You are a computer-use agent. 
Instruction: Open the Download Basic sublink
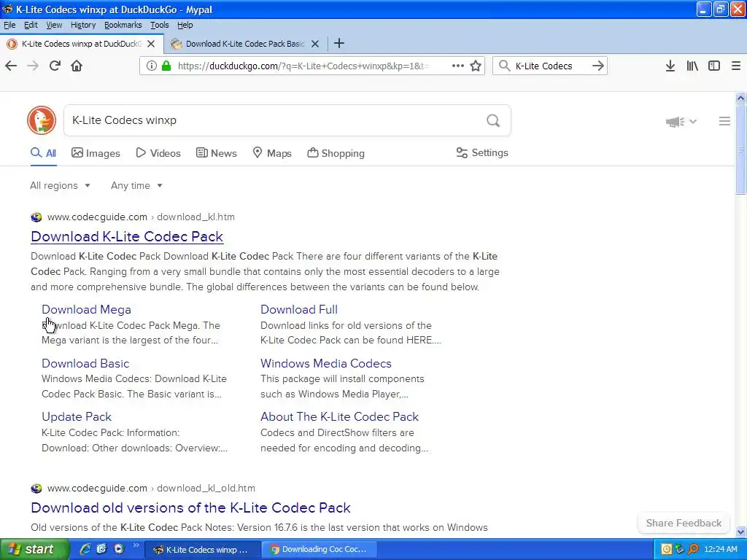[x=85, y=363]
